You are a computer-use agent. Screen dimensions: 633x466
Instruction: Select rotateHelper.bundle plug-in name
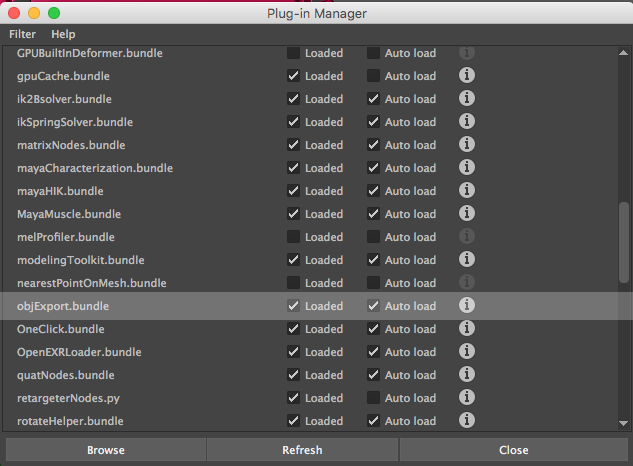pos(70,421)
